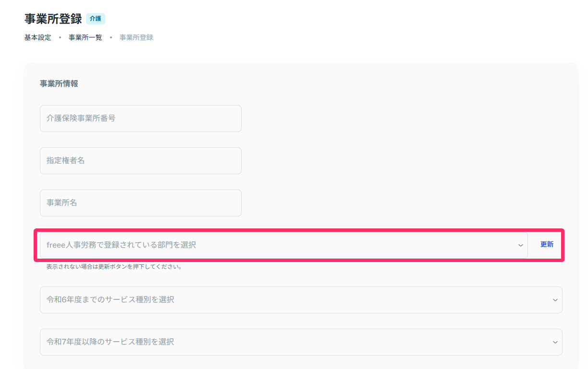Focus the 介護保険事業所番号 input field

[x=141, y=119]
